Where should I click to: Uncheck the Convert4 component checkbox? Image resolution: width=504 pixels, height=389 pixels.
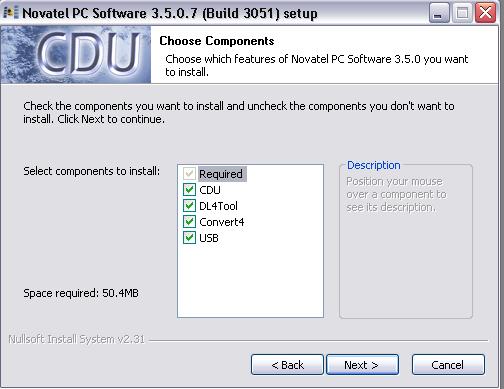[x=189, y=222]
